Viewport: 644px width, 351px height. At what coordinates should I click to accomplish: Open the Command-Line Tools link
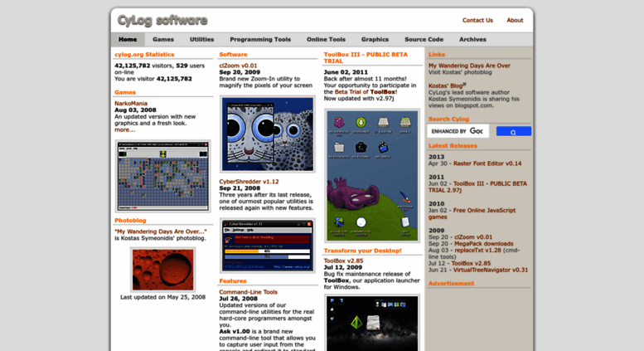coord(249,292)
